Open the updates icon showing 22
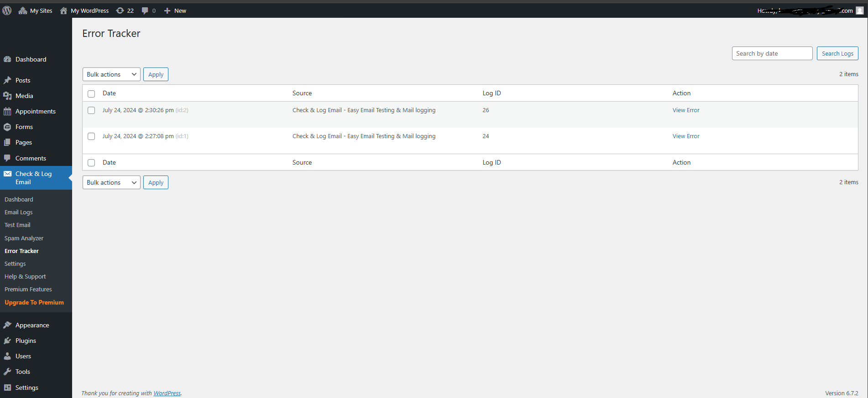Screen dimensions: 868x398 point(120,10)
